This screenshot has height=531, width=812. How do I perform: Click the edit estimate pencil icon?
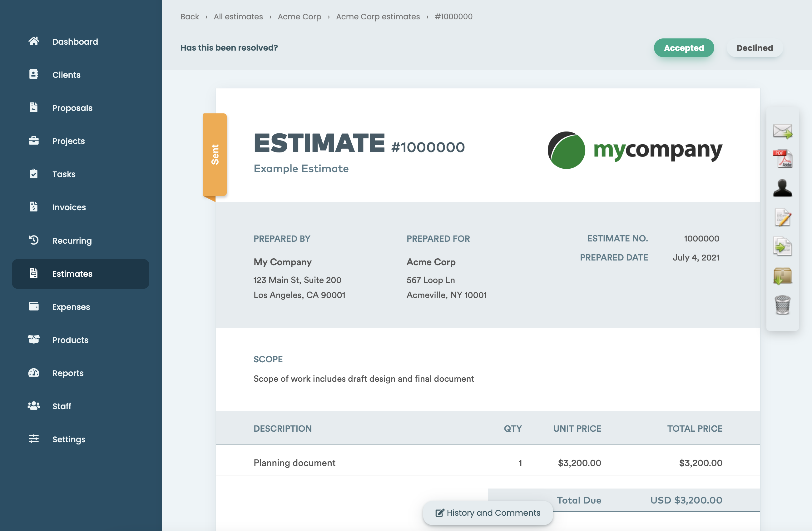click(782, 217)
